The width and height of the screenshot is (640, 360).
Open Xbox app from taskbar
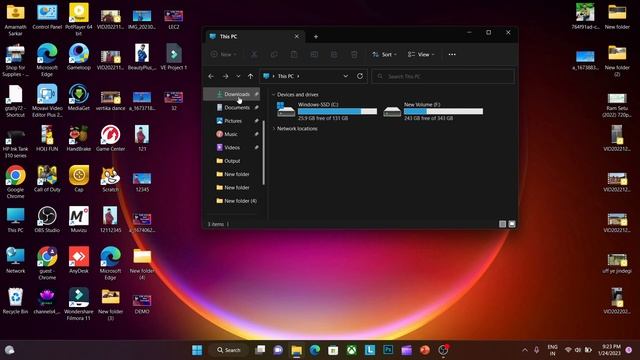coord(351,350)
